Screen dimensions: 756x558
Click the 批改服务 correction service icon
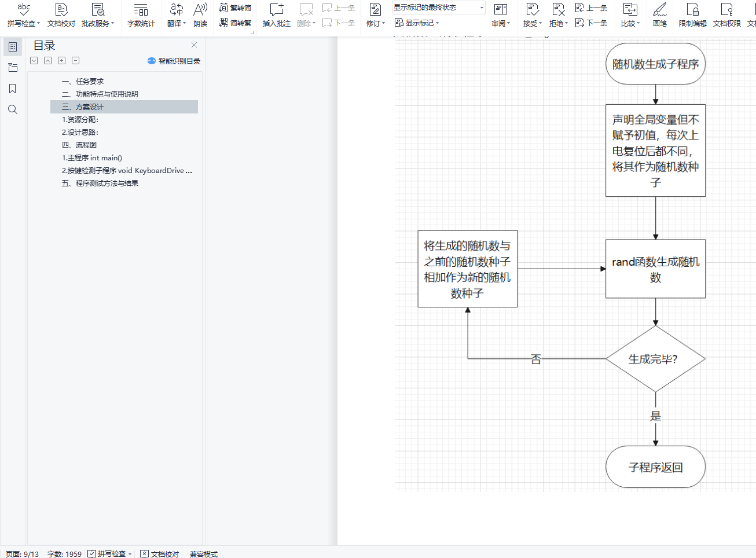[x=98, y=9]
